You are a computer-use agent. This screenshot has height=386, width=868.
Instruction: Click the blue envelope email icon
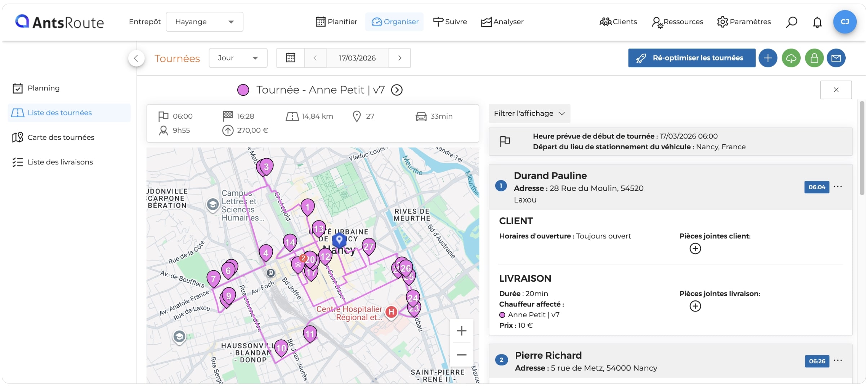click(836, 58)
